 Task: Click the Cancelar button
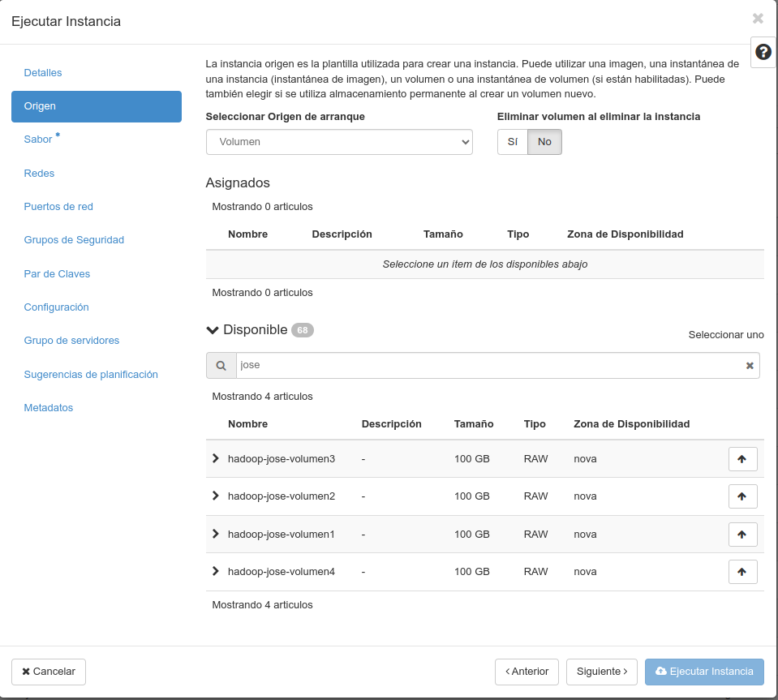pos(48,672)
